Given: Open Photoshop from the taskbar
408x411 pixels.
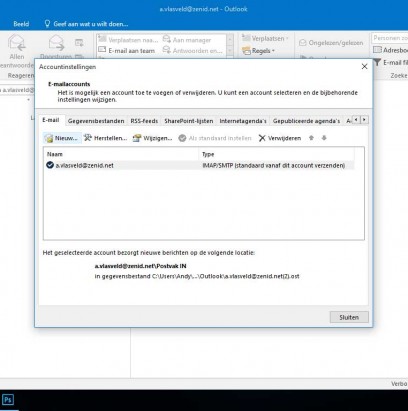Looking at the screenshot, I should (x=8, y=399).
